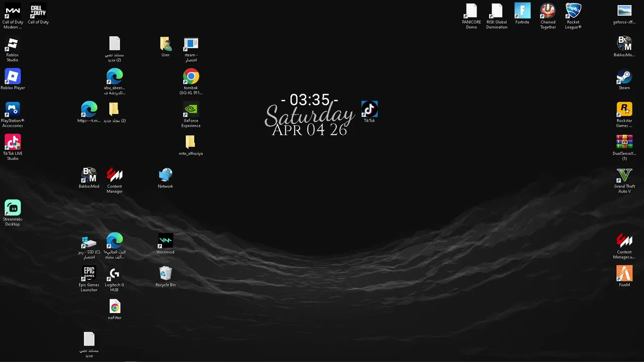Image resolution: width=644 pixels, height=362 pixels.
Task: Launch Grand Theft Auto V
Action: click(x=624, y=180)
